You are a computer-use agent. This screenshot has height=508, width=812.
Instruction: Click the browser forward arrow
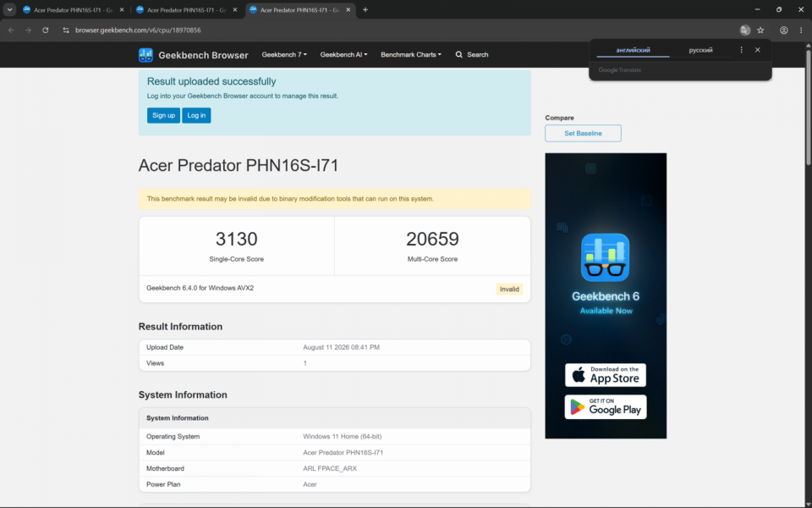coord(28,30)
